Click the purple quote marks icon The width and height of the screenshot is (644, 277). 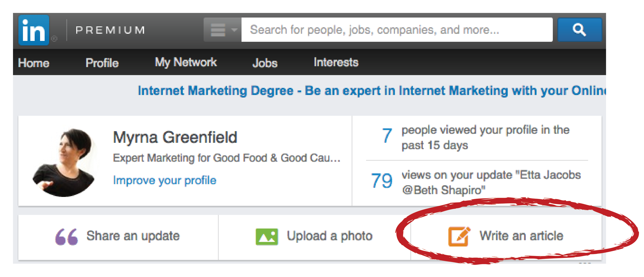click(x=67, y=237)
